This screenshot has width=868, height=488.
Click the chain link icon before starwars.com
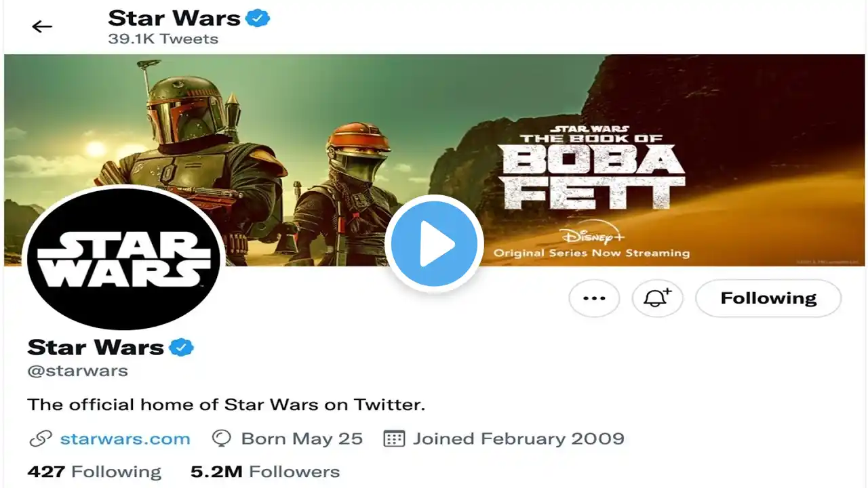click(40, 439)
